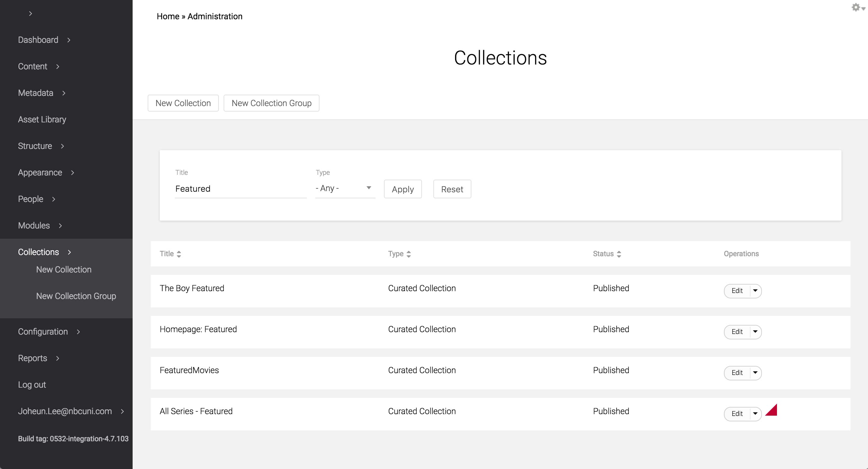Click the gear settings icon top right
This screenshot has height=469, width=868.
pyautogui.click(x=856, y=8)
